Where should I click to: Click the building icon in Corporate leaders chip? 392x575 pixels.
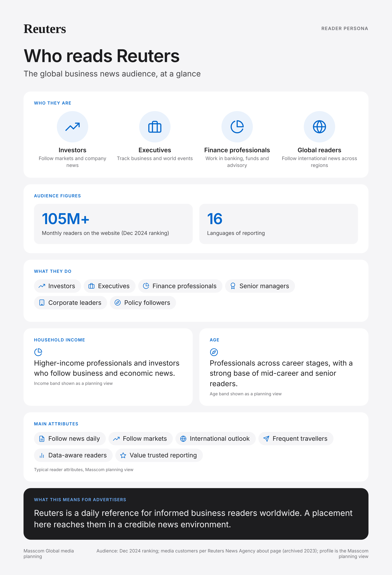click(x=42, y=303)
